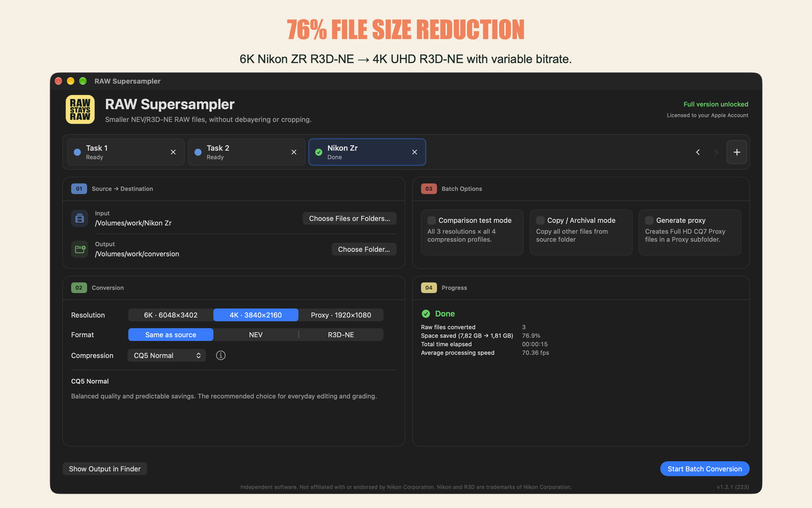Close the Task 1 tab
The width and height of the screenshot is (812, 508).
pyautogui.click(x=173, y=152)
